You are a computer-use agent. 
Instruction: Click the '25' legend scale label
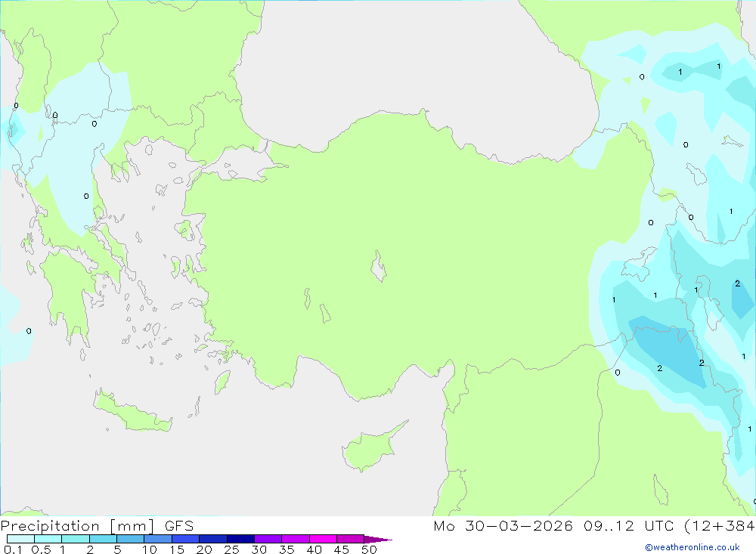click(231, 549)
